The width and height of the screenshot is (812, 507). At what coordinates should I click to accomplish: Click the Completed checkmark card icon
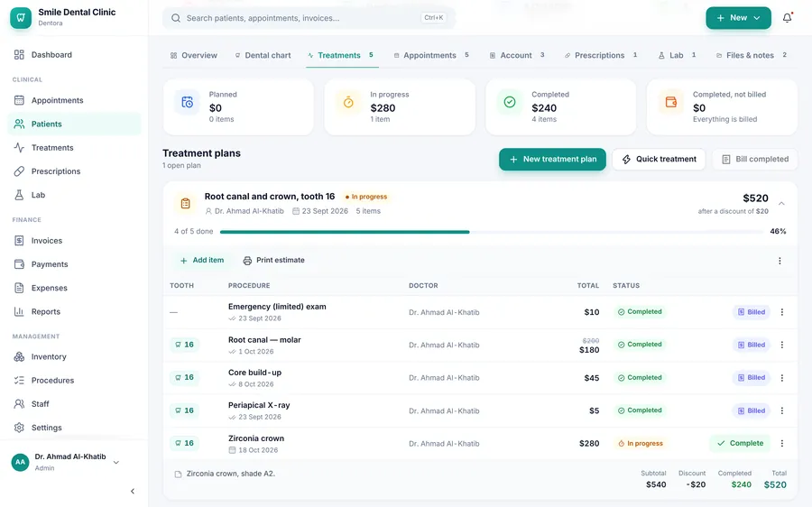click(510, 102)
